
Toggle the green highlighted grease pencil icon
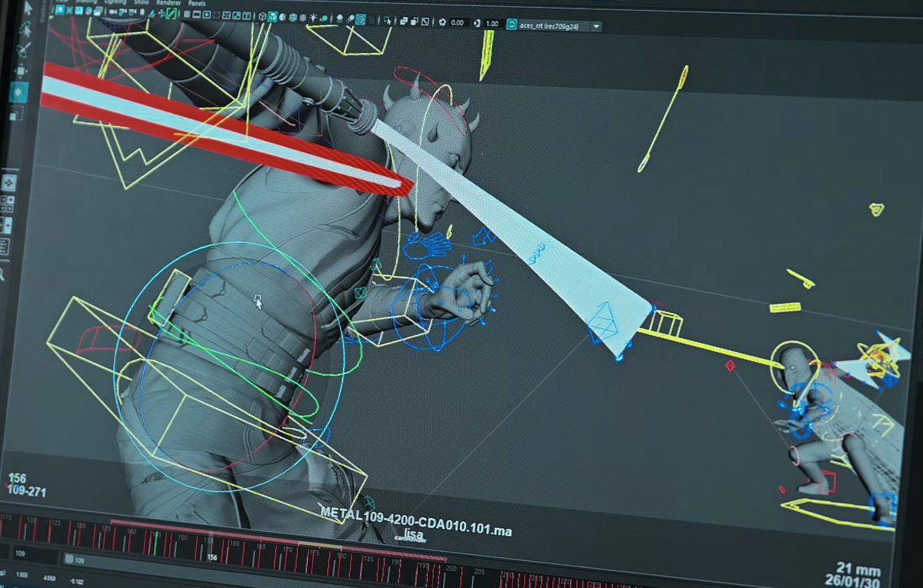171,14
